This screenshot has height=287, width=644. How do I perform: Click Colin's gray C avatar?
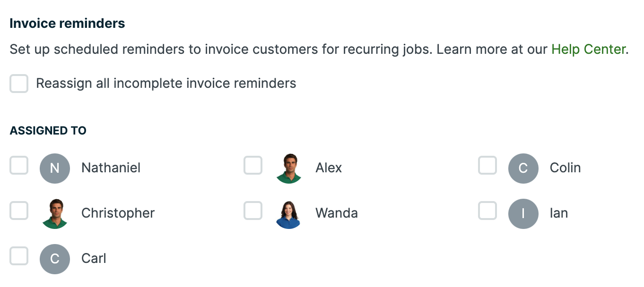(x=523, y=169)
